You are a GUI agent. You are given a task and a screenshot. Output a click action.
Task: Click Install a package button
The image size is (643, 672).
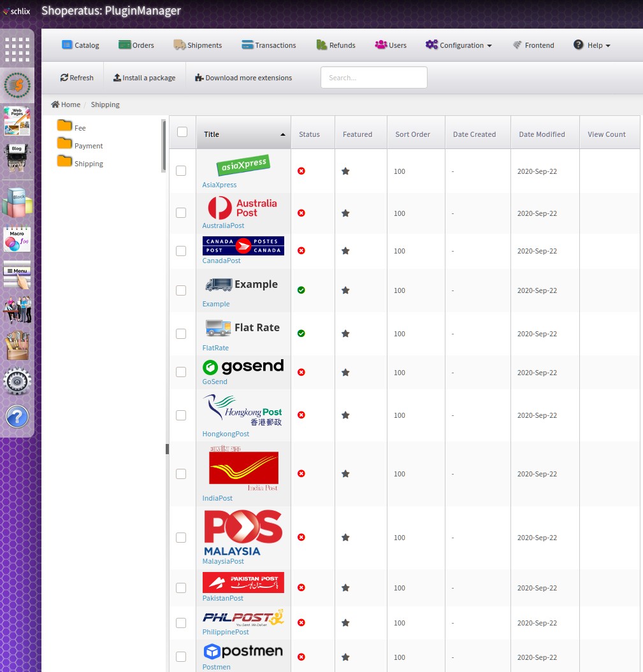click(x=145, y=78)
